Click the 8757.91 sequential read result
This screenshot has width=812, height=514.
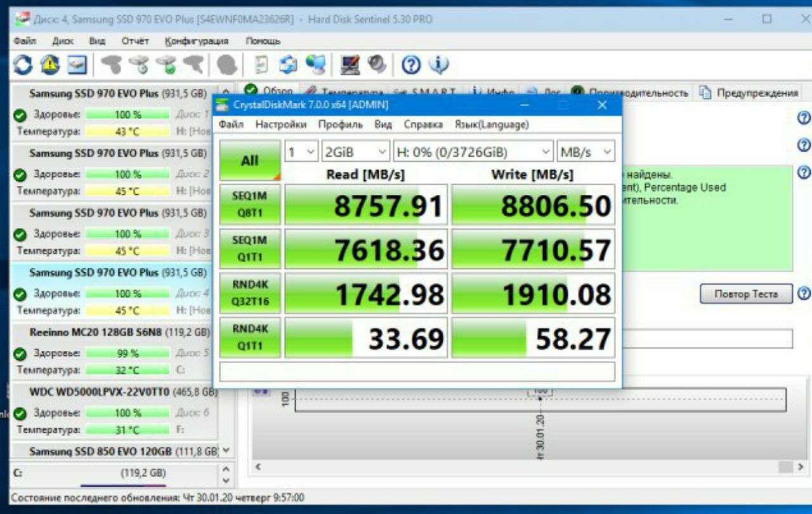(366, 204)
